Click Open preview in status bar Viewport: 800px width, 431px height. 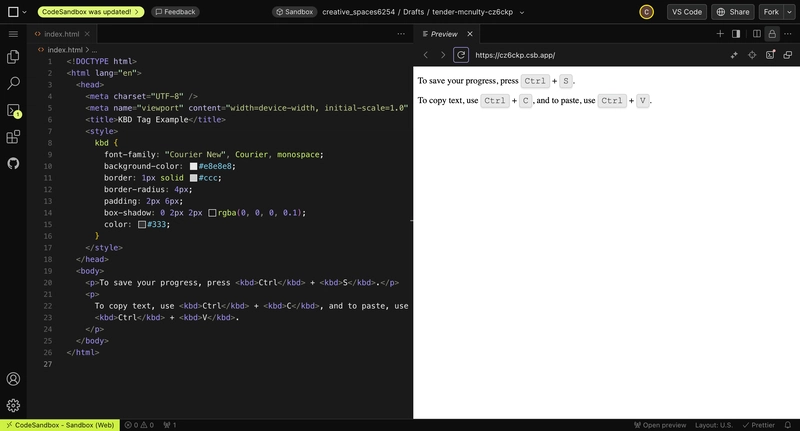tap(660, 425)
